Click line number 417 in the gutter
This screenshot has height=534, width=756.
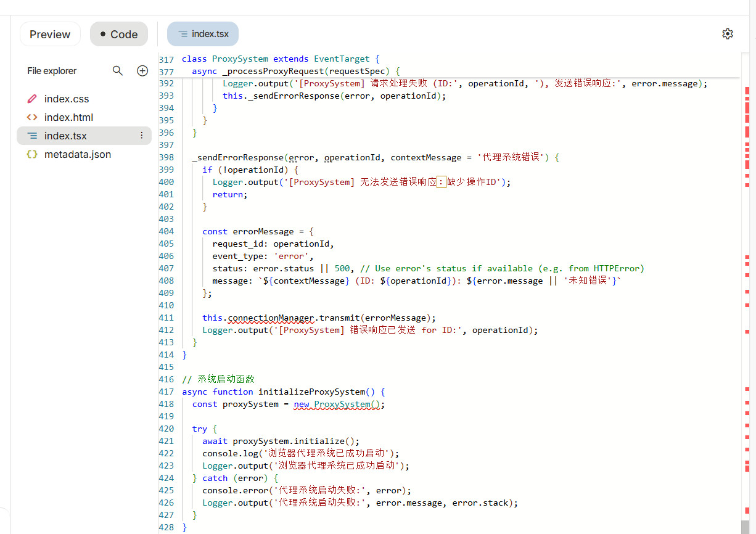pyautogui.click(x=166, y=392)
